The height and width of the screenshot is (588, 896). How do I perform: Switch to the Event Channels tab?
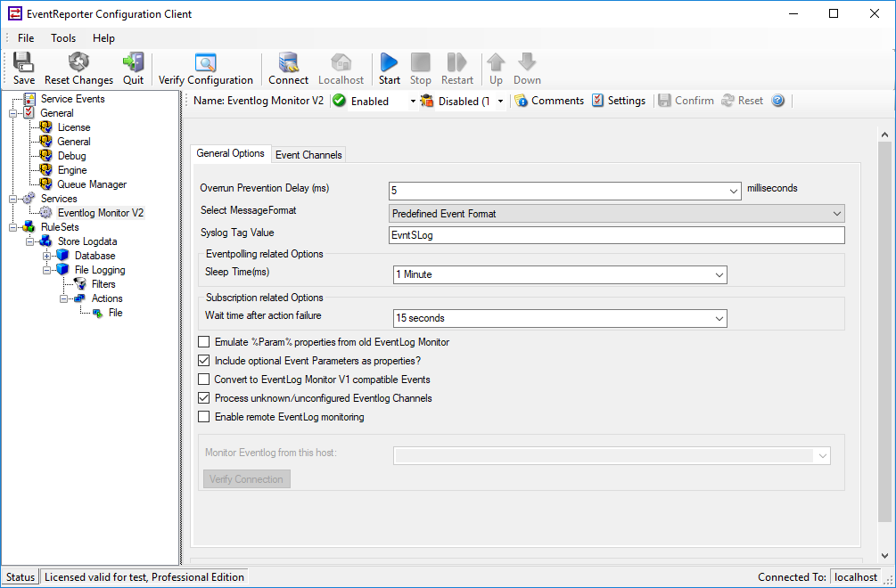[308, 155]
